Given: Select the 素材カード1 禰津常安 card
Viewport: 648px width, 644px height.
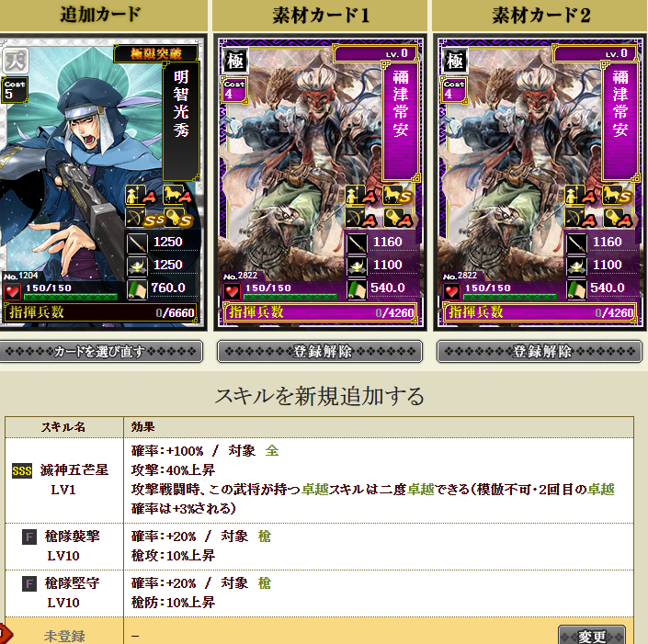Looking at the screenshot, I should (x=320, y=182).
